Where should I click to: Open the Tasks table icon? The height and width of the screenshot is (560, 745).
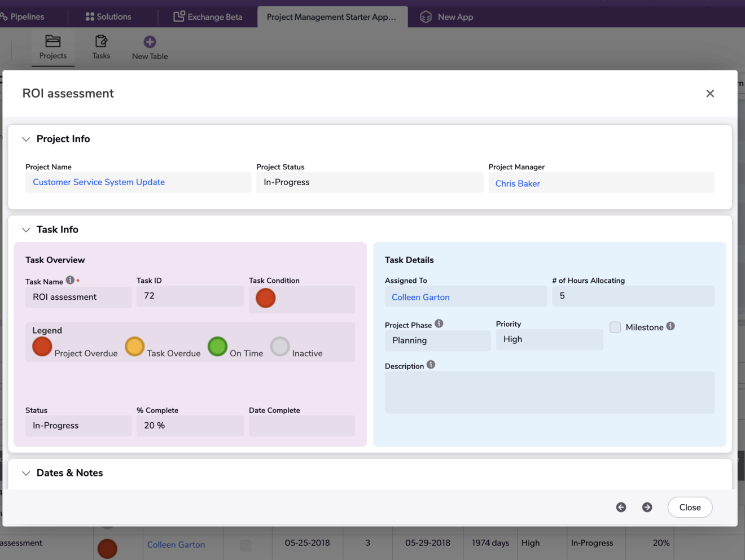point(101,41)
